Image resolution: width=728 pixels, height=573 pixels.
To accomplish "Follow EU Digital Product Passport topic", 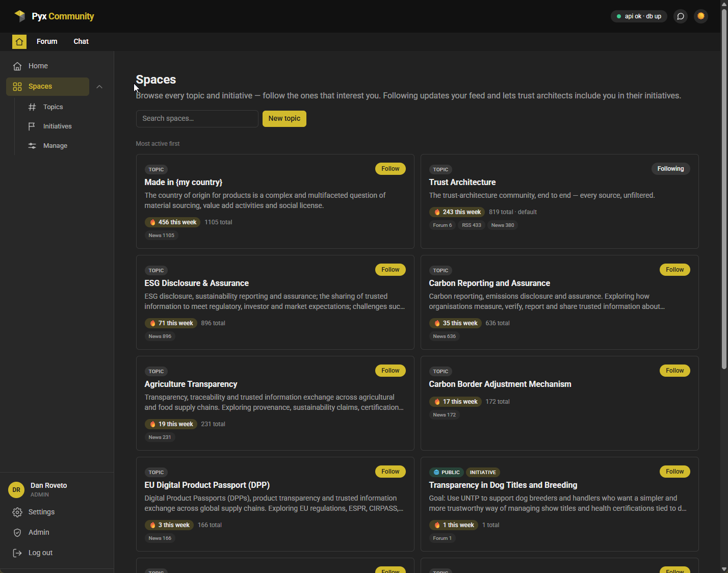I will (391, 472).
